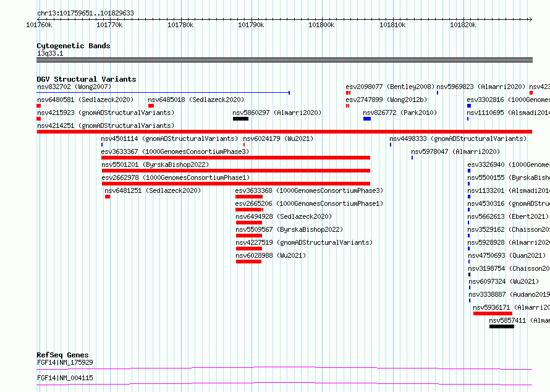Open variant nsv4498333 gnomAD label

point(458,138)
